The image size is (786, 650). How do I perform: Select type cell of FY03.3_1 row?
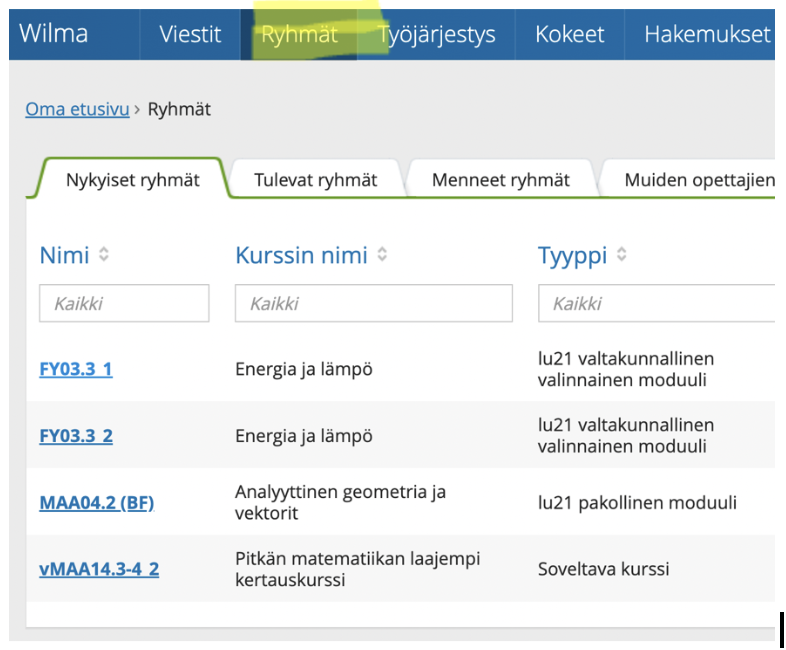[626, 369]
